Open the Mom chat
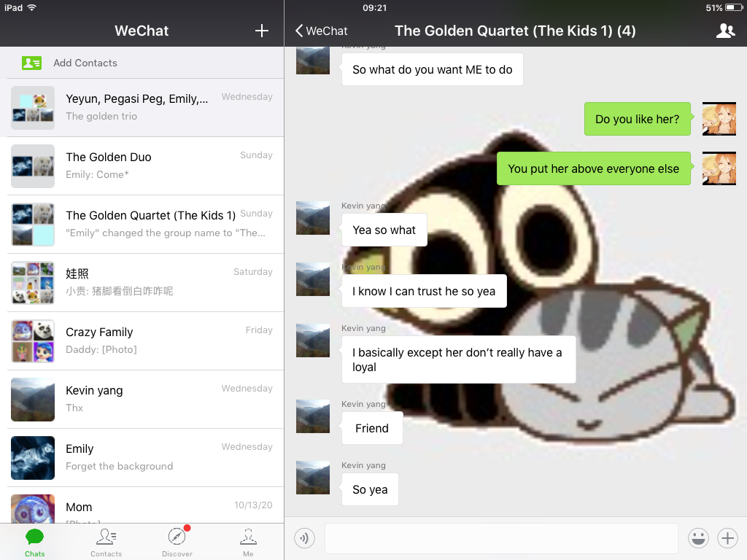Viewport: 747px width, 560px height. pyautogui.click(x=142, y=505)
